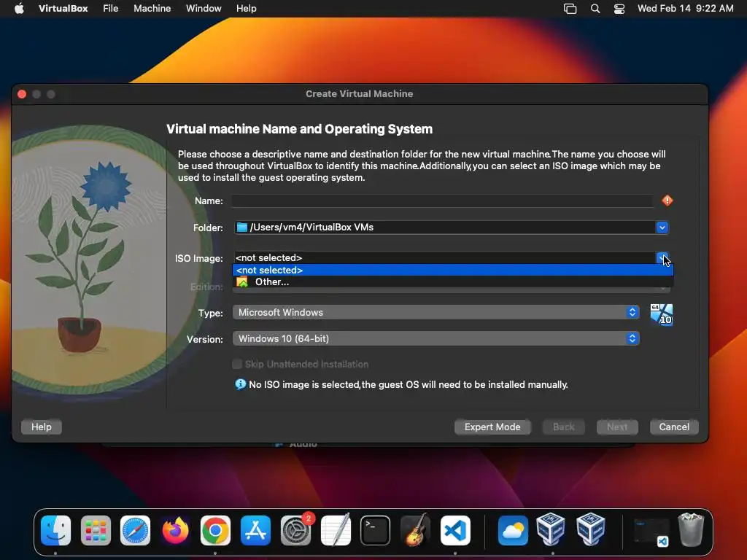Screen dimensions: 747x560
Task: Click the screen mirroring menu bar icon
Action: click(570, 8)
